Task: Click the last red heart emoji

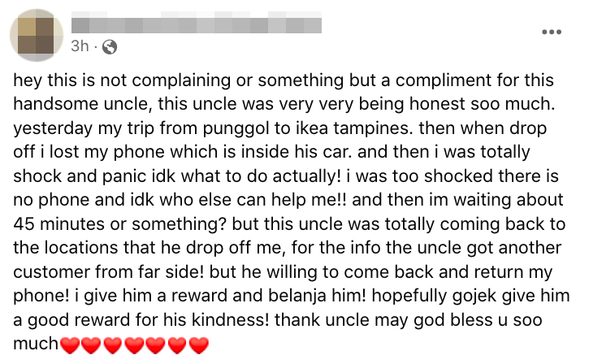Action: pyautogui.click(x=199, y=346)
